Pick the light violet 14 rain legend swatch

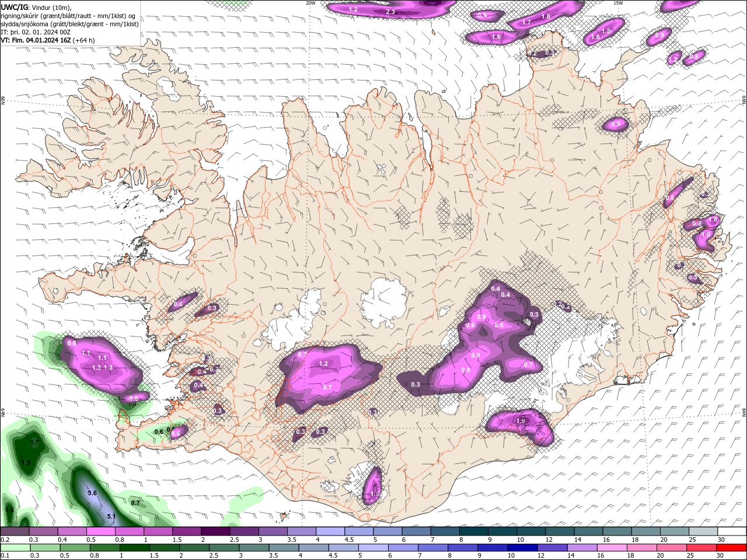click(x=582, y=548)
